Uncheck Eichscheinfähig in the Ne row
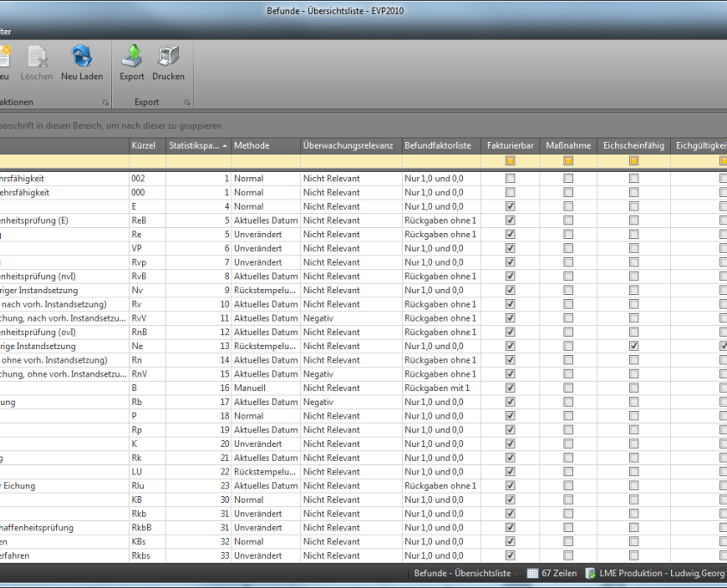 coord(633,346)
